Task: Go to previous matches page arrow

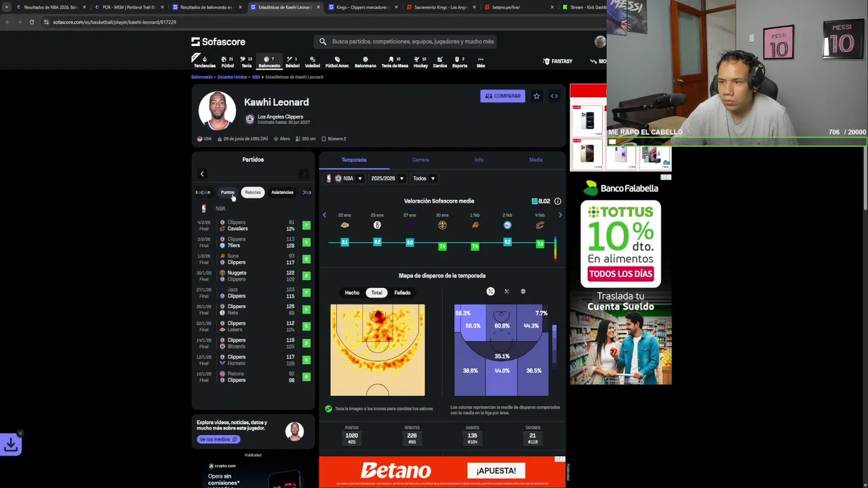Action: pyautogui.click(x=201, y=174)
